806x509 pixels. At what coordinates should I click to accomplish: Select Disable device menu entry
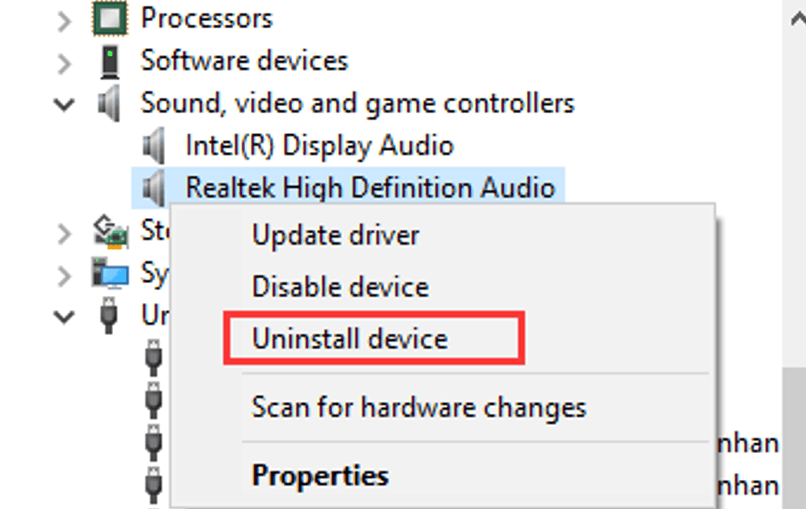340,286
